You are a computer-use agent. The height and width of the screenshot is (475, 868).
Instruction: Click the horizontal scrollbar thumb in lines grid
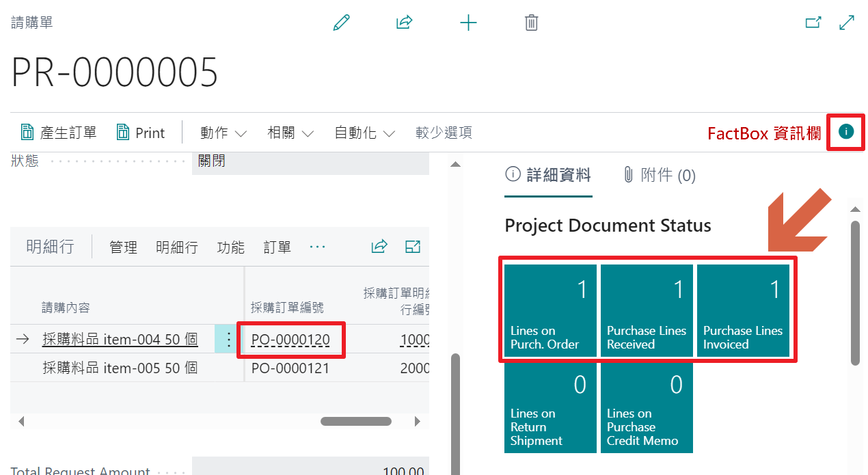click(355, 422)
